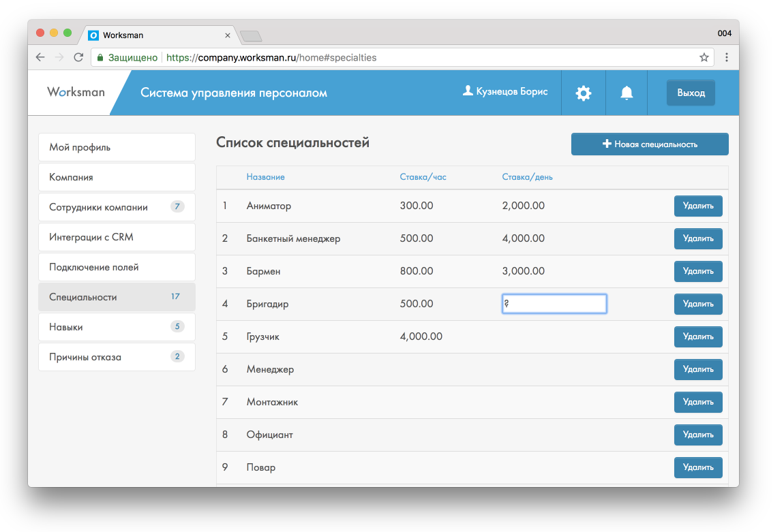Select the Worksman browser tab
784x532 pixels.
point(157,35)
